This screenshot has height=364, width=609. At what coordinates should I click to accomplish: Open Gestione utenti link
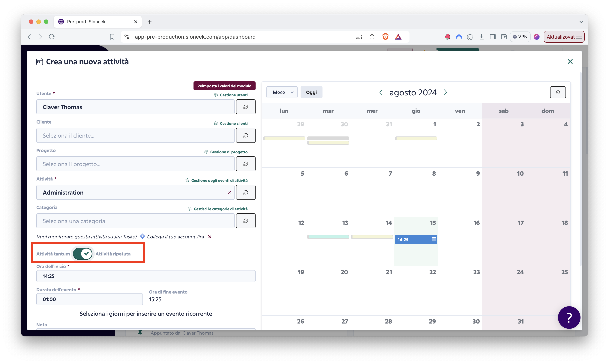pos(231,95)
